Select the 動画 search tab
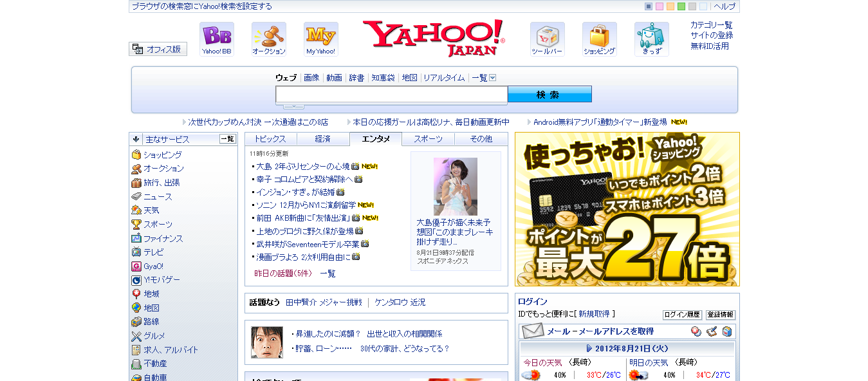868x381 pixels. pos(334,78)
